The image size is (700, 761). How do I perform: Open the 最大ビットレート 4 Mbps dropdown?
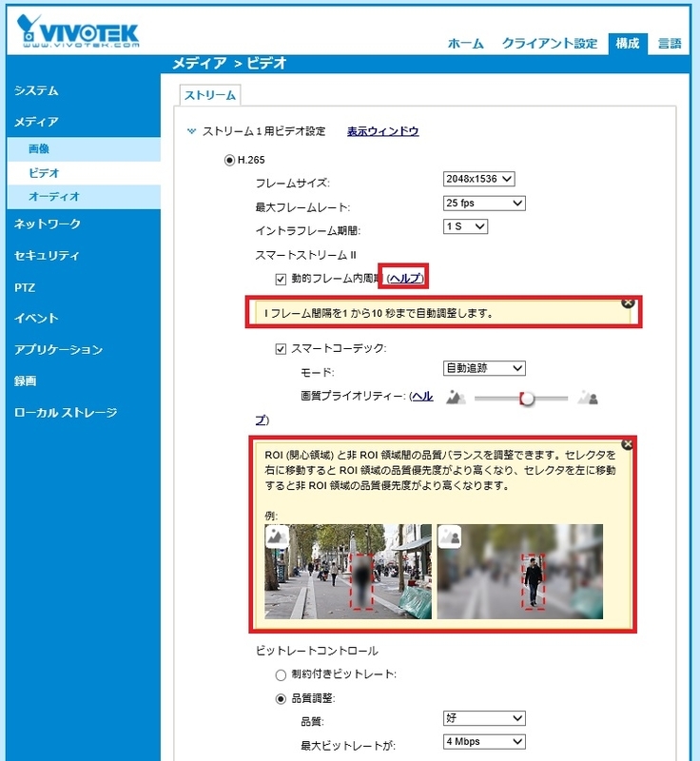[x=484, y=742]
